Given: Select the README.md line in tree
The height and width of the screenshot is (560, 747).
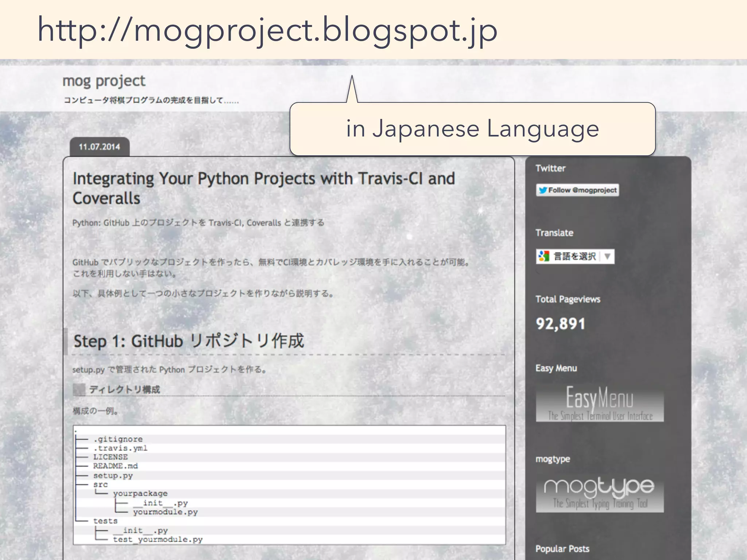Looking at the screenshot, I should point(115,466).
